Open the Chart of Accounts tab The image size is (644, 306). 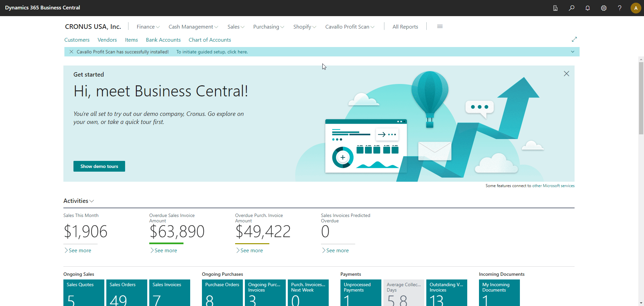click(210, 40)
